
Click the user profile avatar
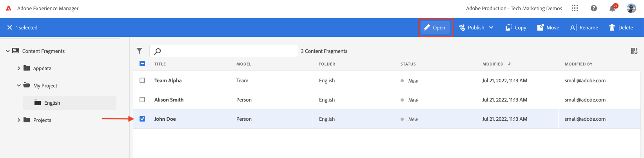point(631,8)
